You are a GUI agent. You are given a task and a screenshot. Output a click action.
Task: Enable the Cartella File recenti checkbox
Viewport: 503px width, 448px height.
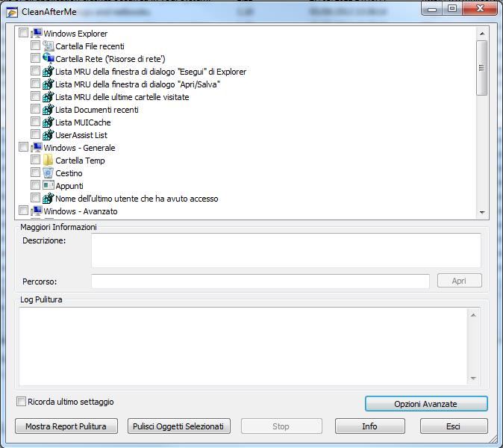point(35,46)
